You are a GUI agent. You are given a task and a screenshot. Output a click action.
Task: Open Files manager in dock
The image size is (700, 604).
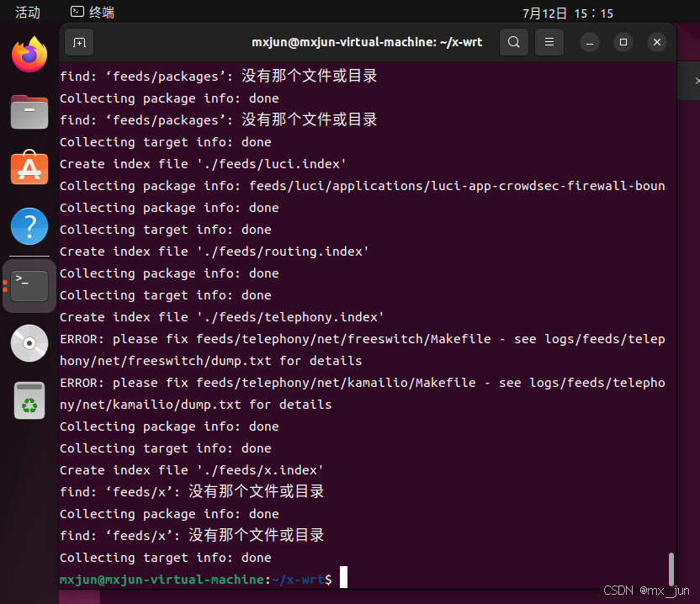coord(29,112)
